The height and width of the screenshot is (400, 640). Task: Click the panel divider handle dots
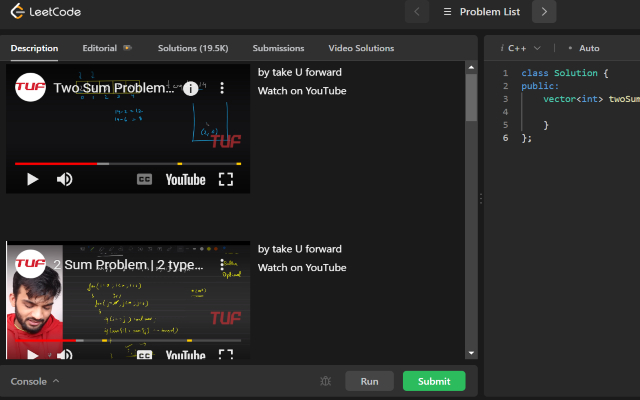point(481,199)
